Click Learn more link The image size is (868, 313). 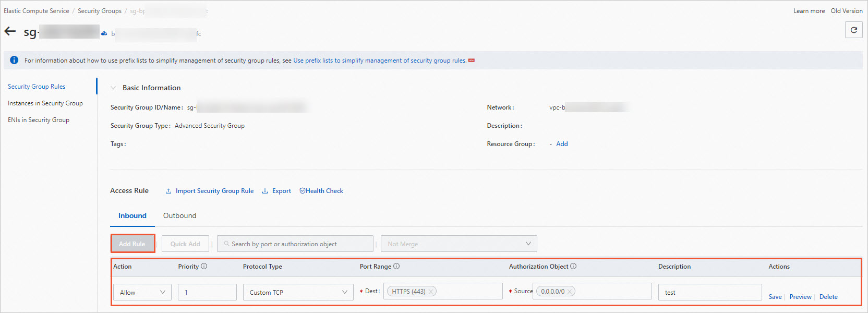click(809, 11)
